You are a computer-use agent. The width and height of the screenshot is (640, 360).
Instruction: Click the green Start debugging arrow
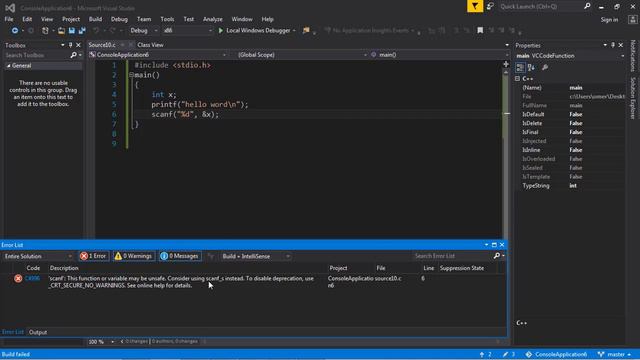point(220,31)
